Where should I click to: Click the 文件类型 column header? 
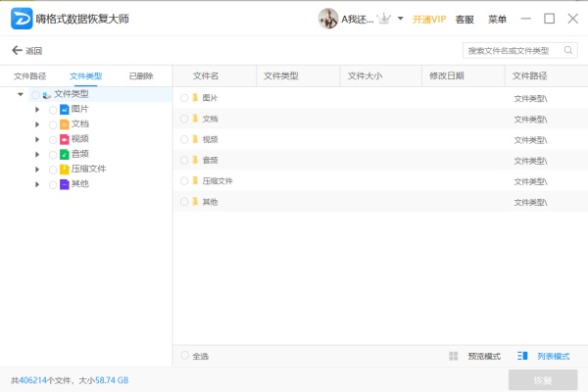[281, 75]
